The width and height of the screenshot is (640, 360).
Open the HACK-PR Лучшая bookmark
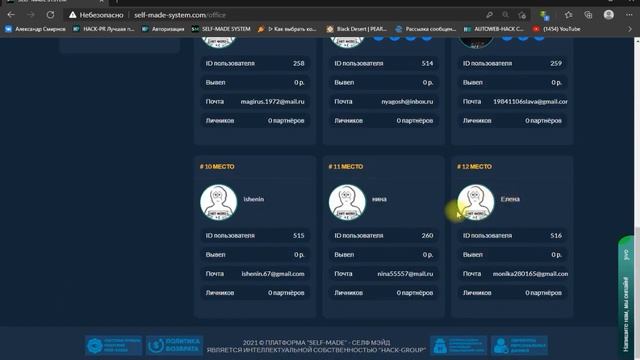click(x=104, y=29)
